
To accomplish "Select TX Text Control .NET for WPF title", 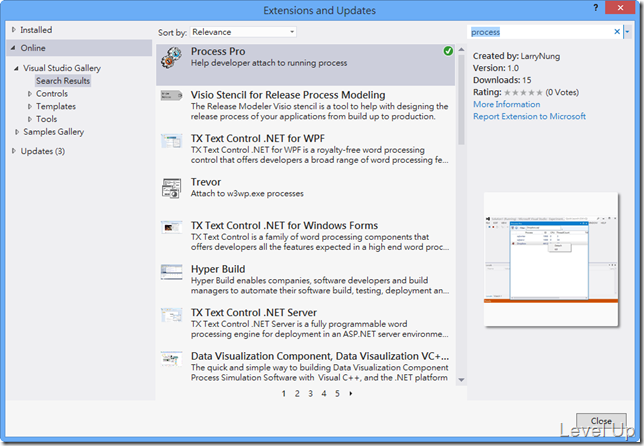I will pyautogui.click(x=258, y=138).
